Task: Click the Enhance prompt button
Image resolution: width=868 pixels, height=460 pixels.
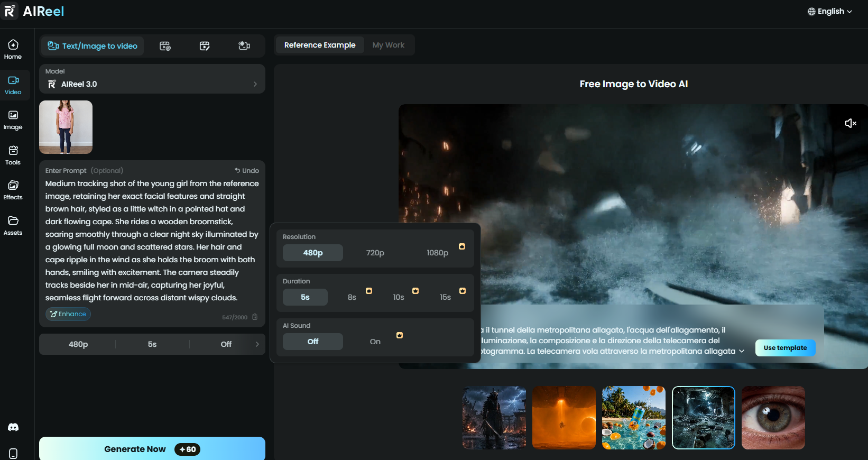Action: [68, 314]
